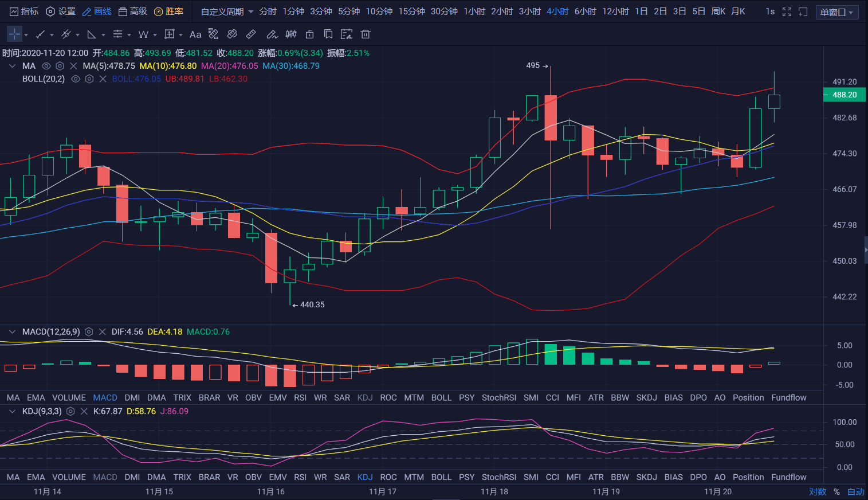Click the 胜率 win-rate button

169,11
